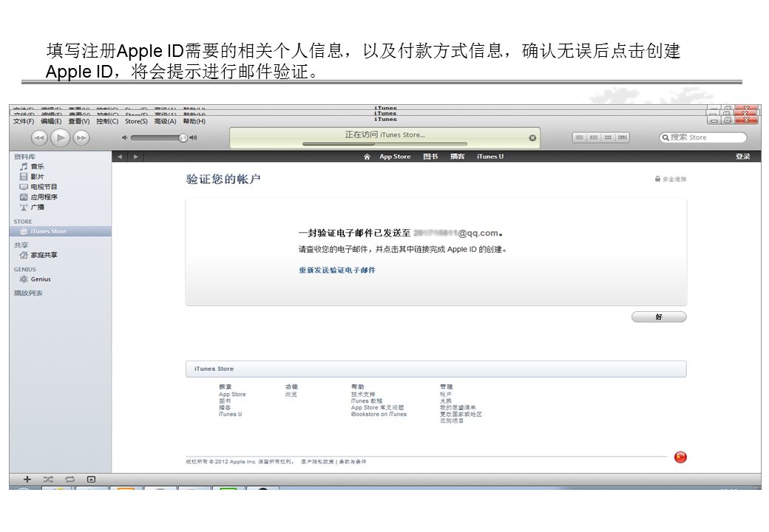Screen dimensions: 769x532
Task: Open 播客 tab in store navigation
Action: click(457, 157)
